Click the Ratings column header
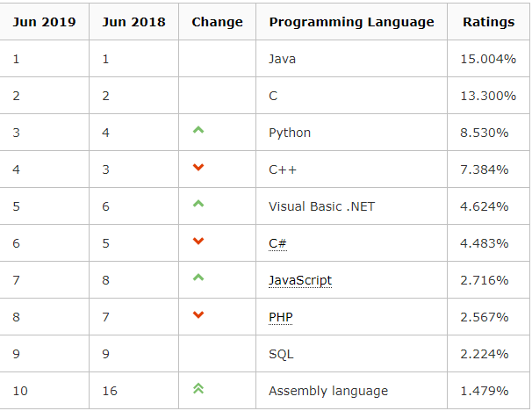The height and width of the screenshot is (411, 532). pos(489,22)
